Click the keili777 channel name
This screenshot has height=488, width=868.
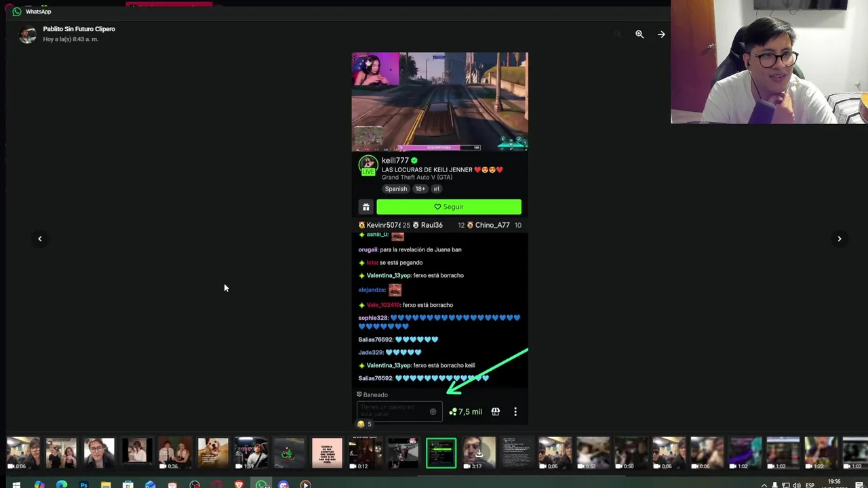pyautogui.click(x=395, y=161)
